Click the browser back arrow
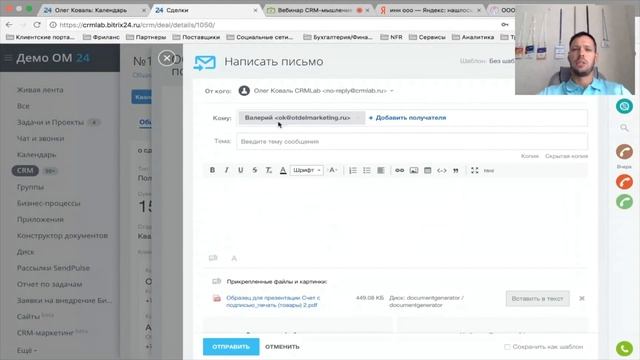640x360 pixels. [x=9, y=25]
